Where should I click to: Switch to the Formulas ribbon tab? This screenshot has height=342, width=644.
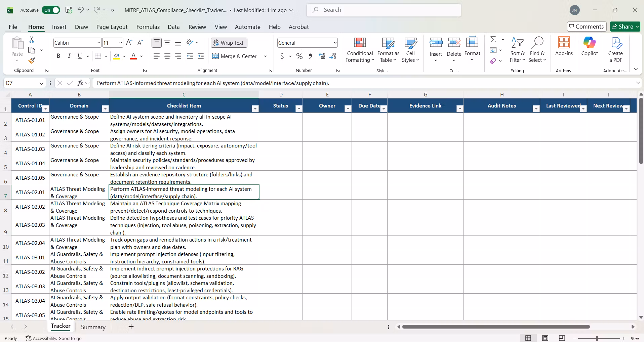148,27
